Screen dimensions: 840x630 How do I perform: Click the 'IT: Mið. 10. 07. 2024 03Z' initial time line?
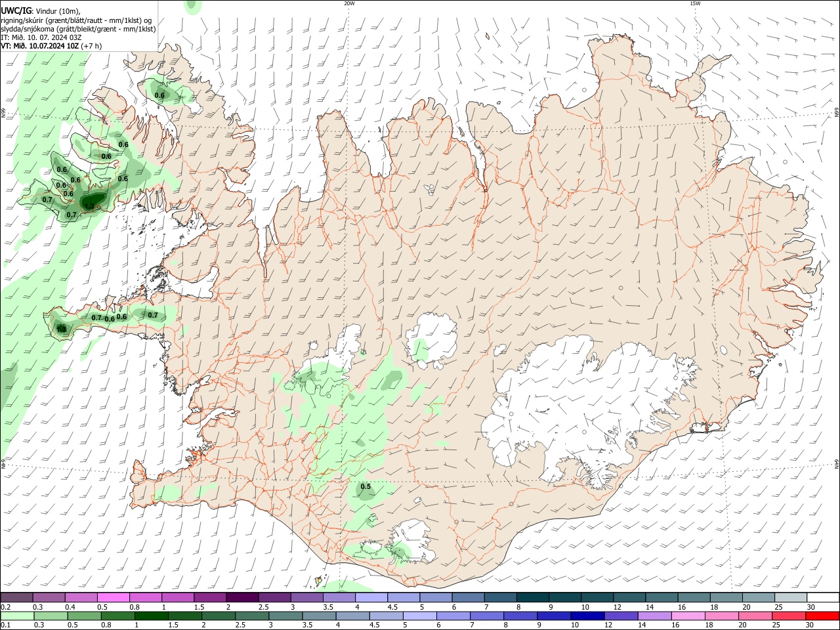pyautogui.click(x=41, y=37)
